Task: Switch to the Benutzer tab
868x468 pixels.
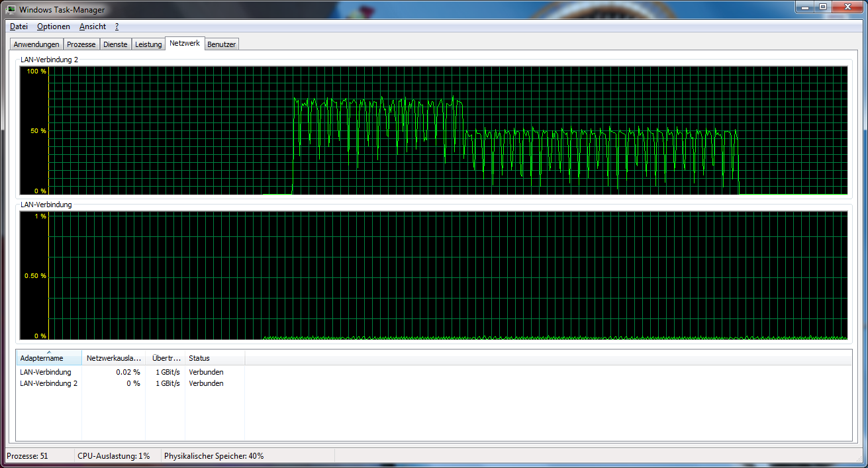Action: (222, 44)
